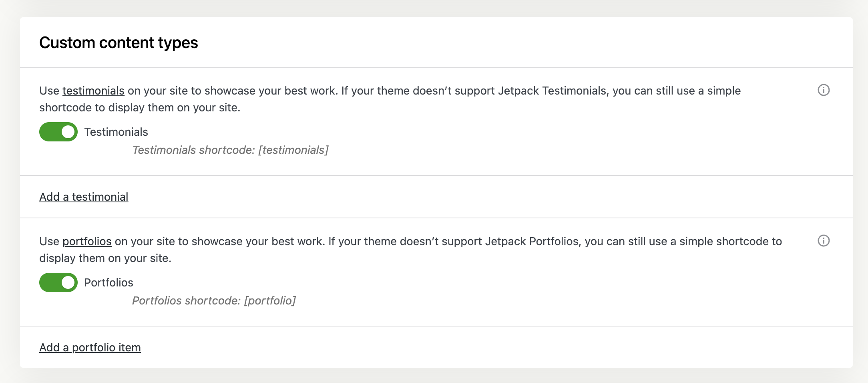The height and width of the screenshot is (383, 868).
Task: Click 'shortcode to display them' testimonials text line
Action: pos(139,108)
